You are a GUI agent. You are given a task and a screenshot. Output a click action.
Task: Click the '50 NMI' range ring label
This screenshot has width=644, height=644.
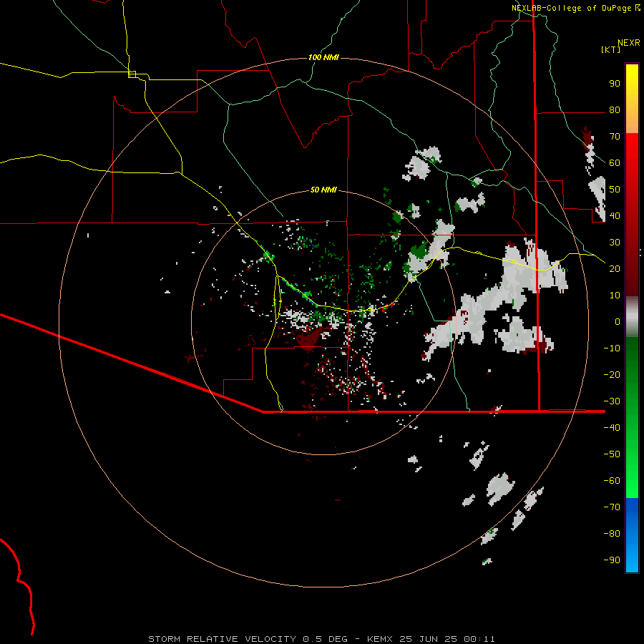point(323,190)
